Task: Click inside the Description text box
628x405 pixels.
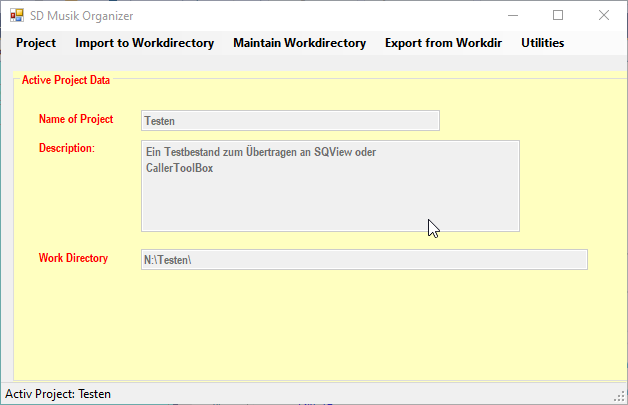Action: pos(330,186)
